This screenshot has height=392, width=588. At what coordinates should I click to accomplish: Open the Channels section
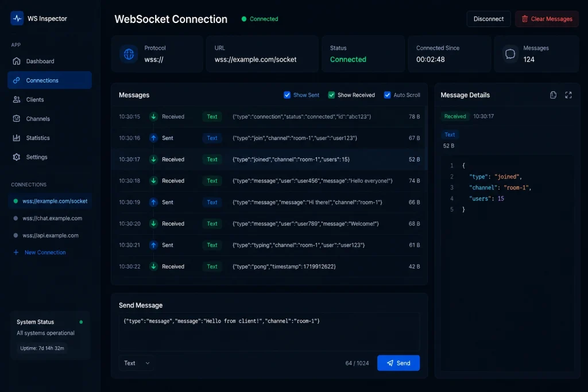click(49, 118)
